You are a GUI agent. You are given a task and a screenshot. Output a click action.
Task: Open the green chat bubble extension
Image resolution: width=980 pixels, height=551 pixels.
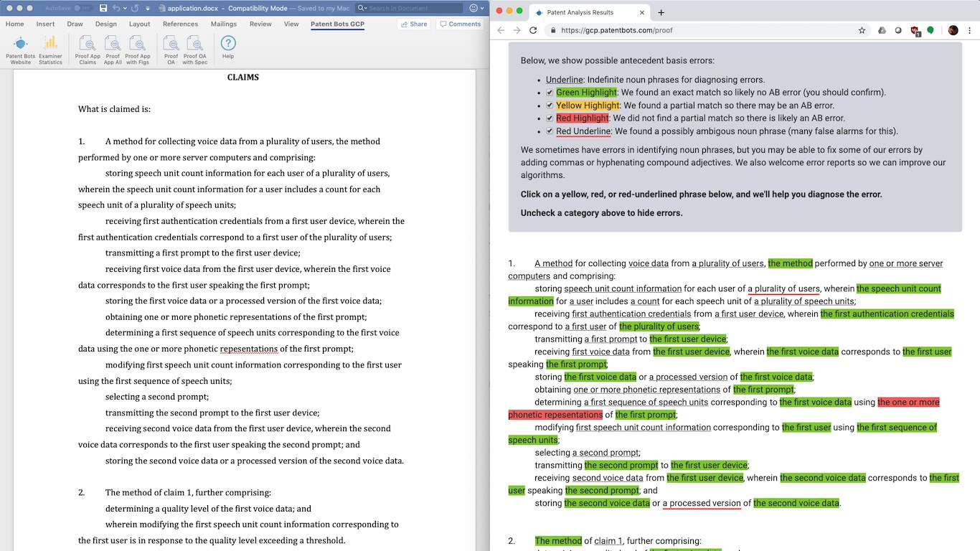(x=930, y=30)
